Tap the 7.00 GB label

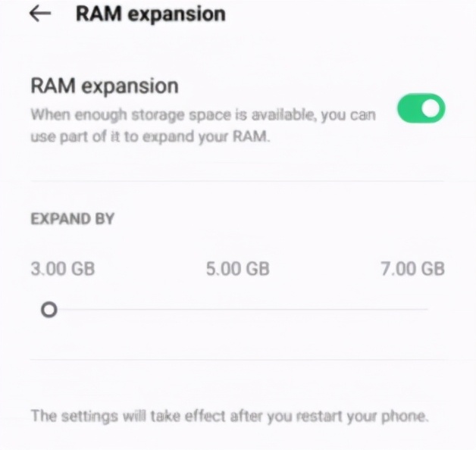click(412, 269)
